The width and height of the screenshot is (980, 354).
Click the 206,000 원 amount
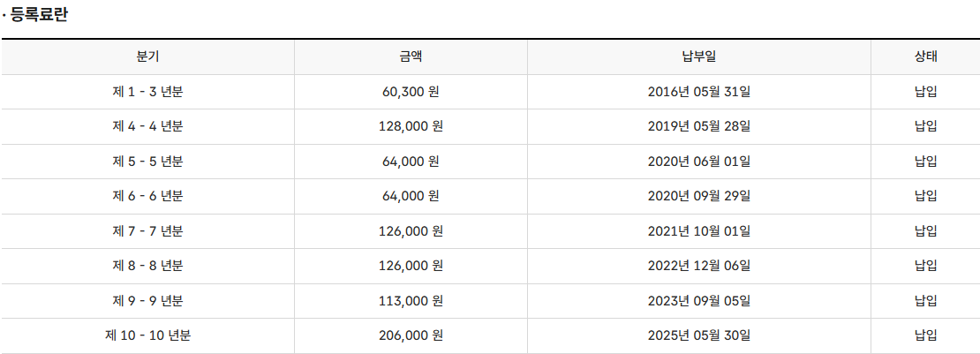(411, 335)
